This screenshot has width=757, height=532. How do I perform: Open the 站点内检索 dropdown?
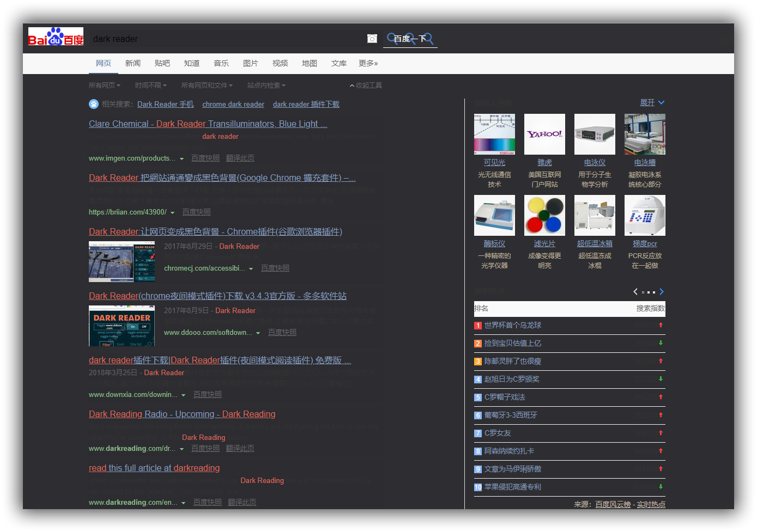click(x=267, y=85)
